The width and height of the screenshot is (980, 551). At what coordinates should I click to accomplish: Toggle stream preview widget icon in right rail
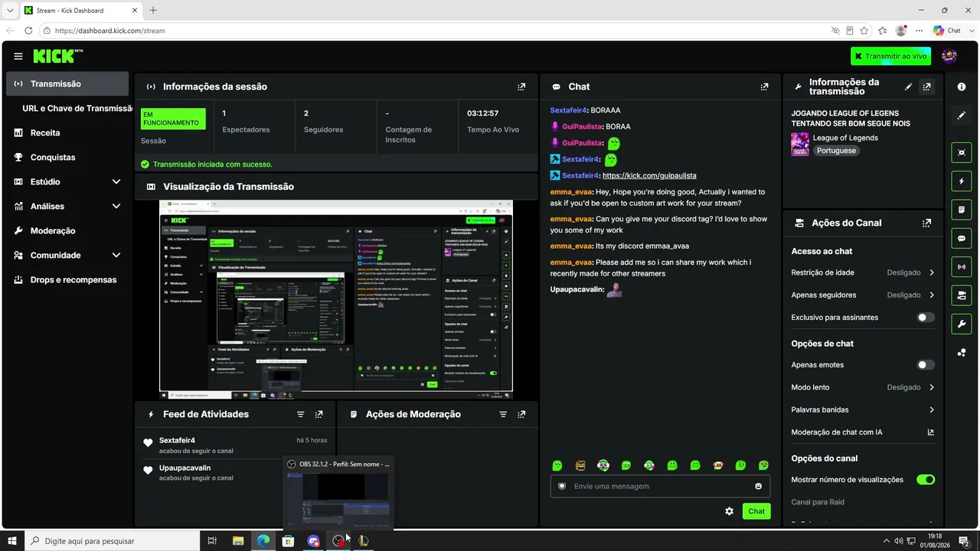click(x=962, y=152)
